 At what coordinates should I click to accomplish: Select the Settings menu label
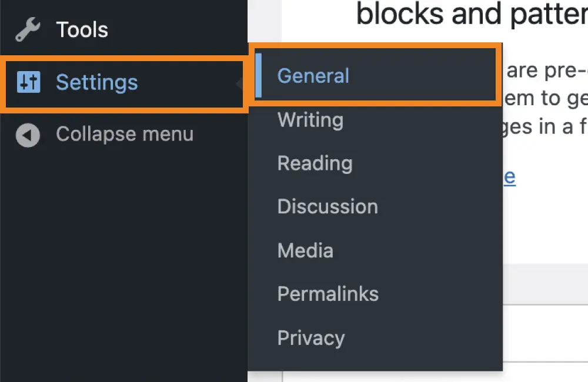coord(97,82)
